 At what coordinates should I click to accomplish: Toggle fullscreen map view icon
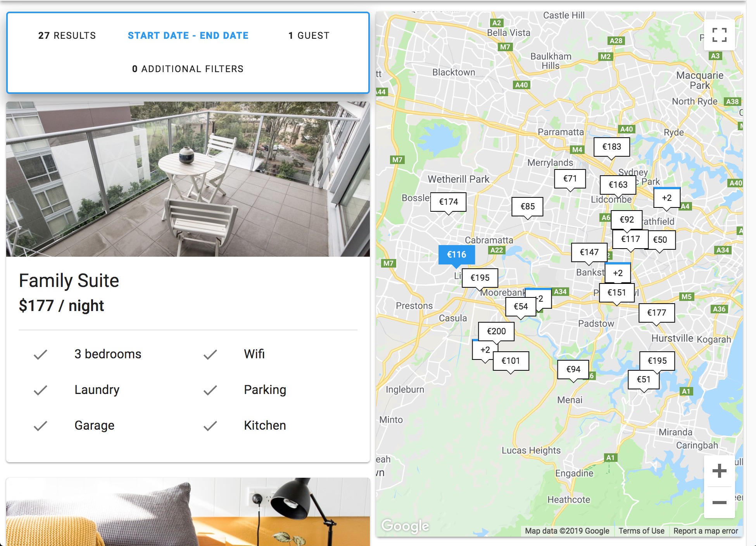[x=719, y=35]
